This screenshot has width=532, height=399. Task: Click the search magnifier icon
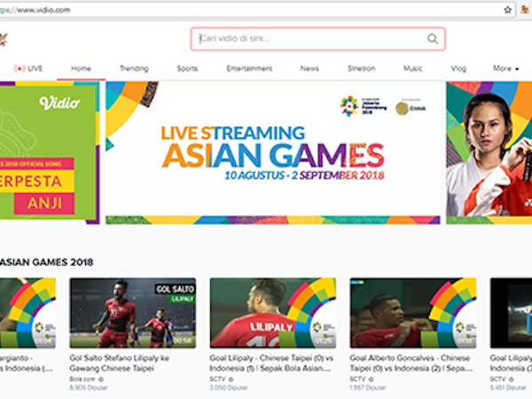pyautogui.click(x=433, y=39)
